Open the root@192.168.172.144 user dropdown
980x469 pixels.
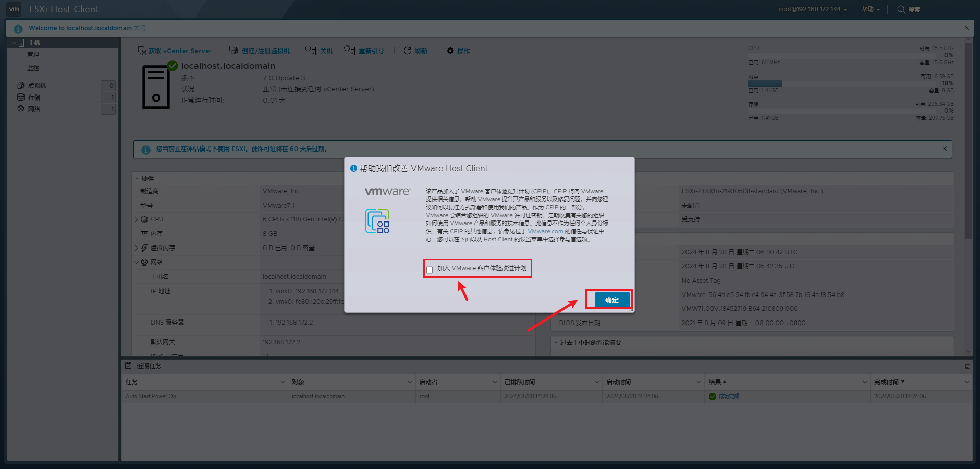point(813,9)
